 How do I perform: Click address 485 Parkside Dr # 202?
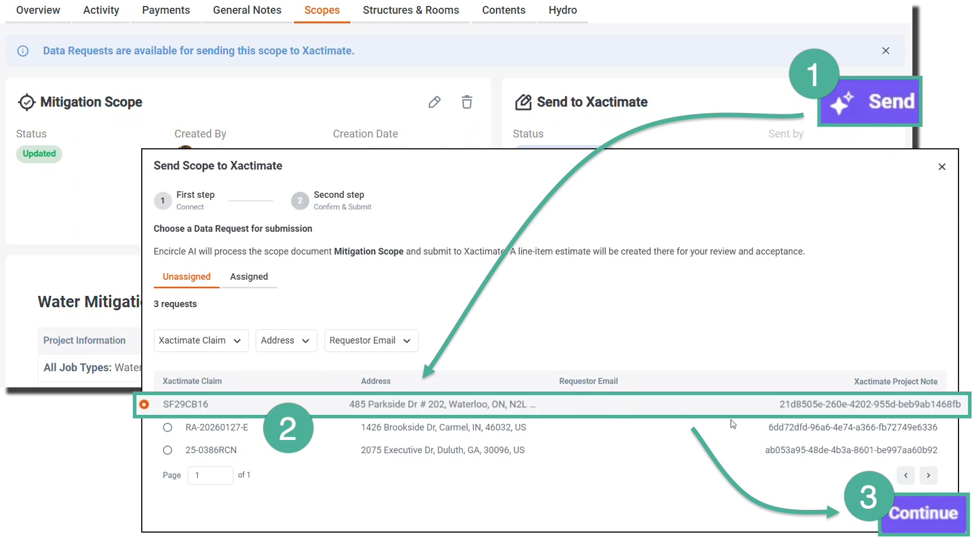click(x=442, y=405)
